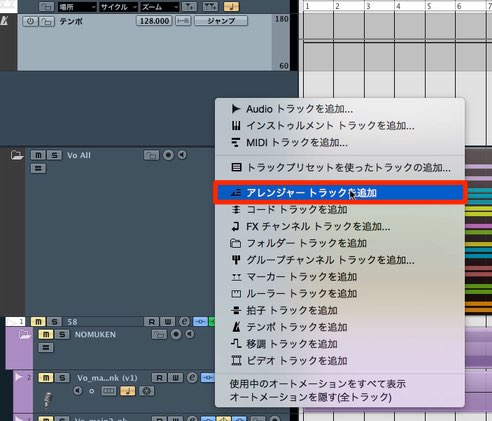Click the lock icon on NOMUKEN track
The height and width of the screenshot is (421, 492).
coord(159,334)
